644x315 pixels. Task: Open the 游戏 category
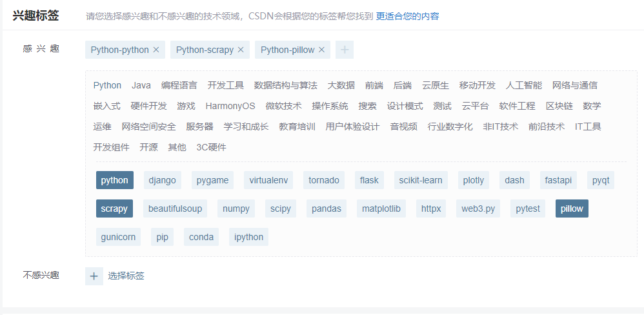[186, 106]
